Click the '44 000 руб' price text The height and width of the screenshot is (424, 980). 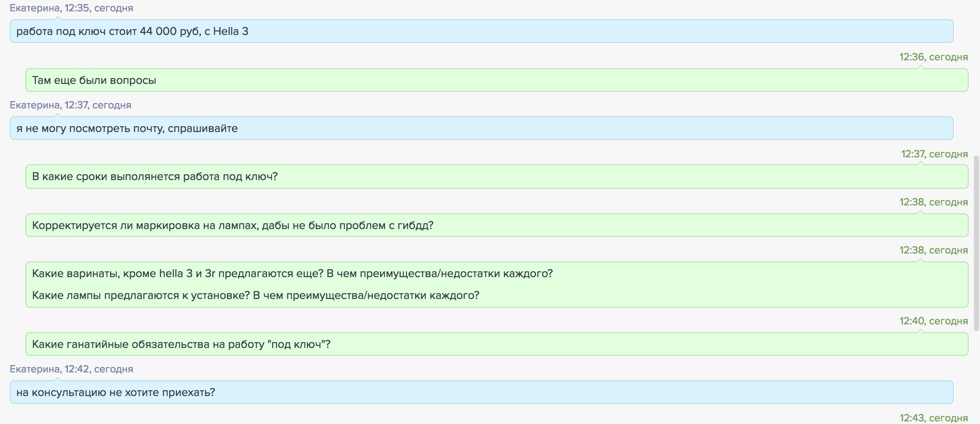click(169, 31)
